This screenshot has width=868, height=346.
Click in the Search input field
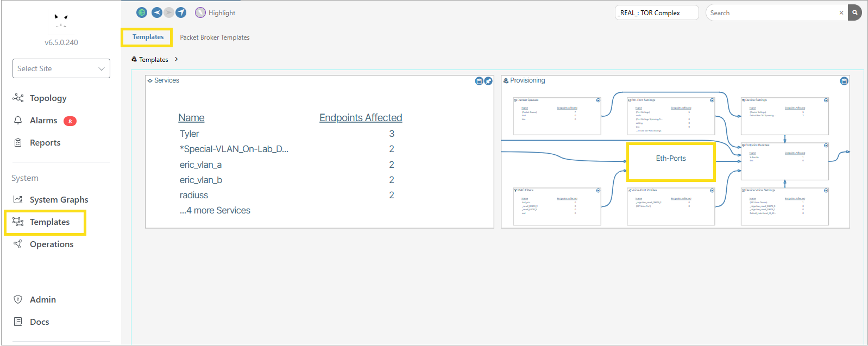tap(771, 13)
